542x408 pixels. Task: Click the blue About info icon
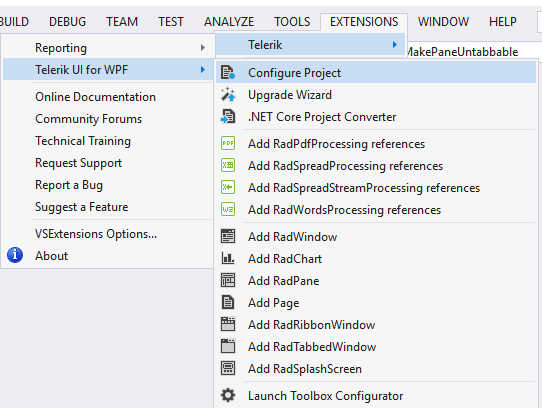point(15,255)
